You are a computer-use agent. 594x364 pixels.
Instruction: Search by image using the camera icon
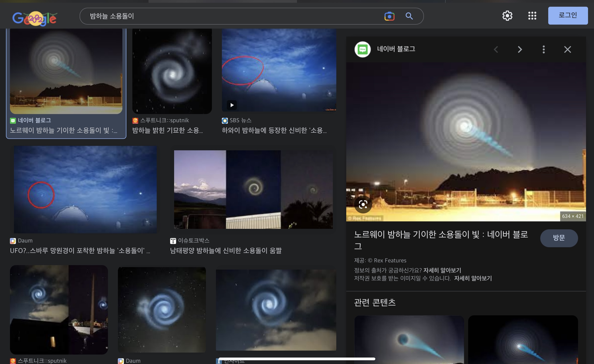(x=389, y=16)
